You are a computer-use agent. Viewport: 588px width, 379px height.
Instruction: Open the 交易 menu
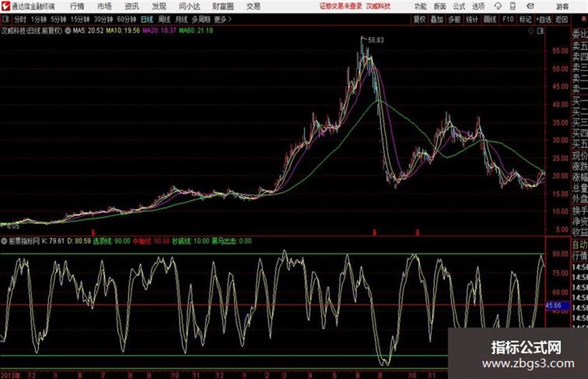pos(253,6)
